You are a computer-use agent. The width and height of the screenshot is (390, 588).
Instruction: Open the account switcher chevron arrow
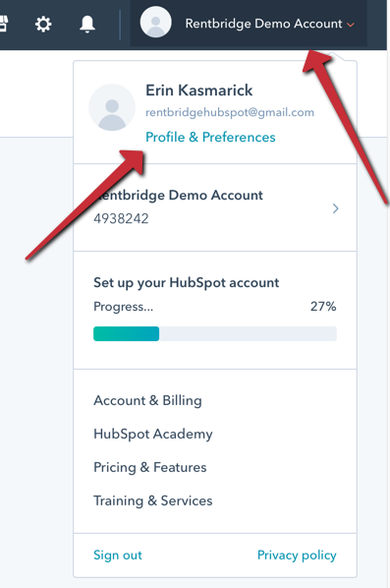point(336,208)
